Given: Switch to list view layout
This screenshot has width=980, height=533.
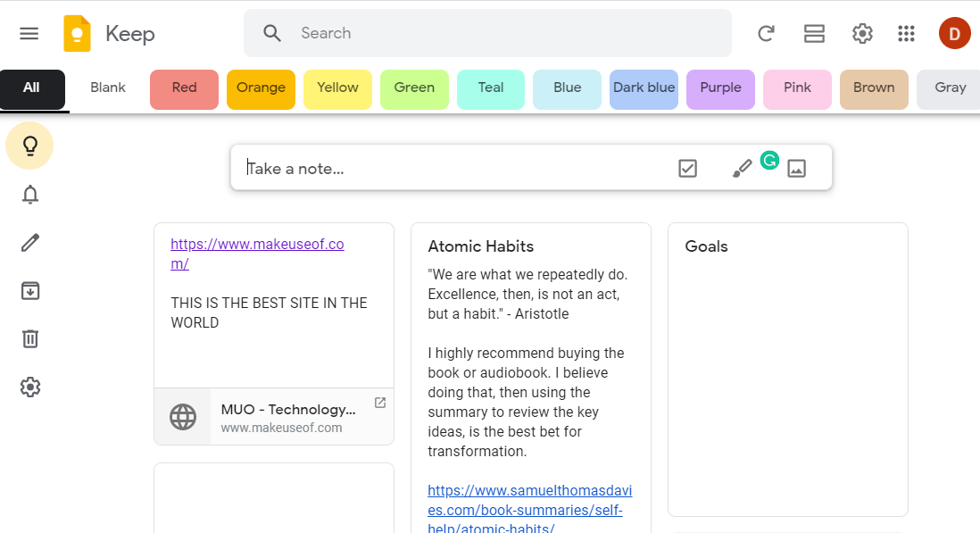Looking at the screenshot, I should (x=814, y=33).
